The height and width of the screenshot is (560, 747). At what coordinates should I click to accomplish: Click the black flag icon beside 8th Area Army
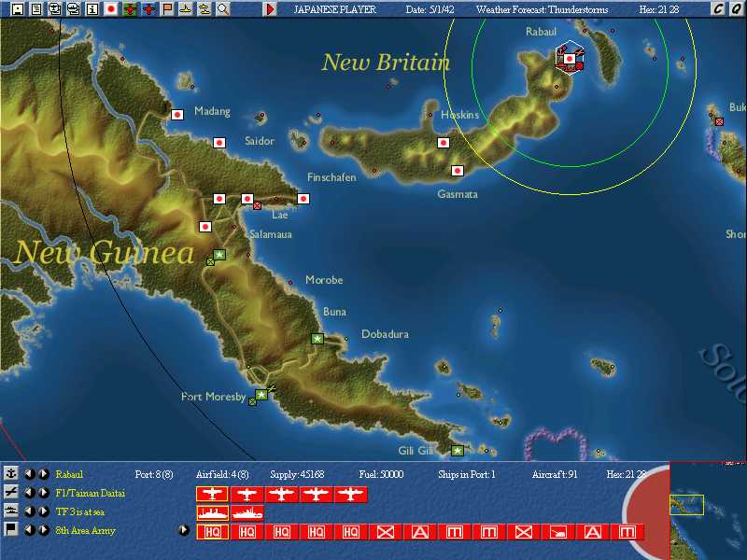[10, 529]
